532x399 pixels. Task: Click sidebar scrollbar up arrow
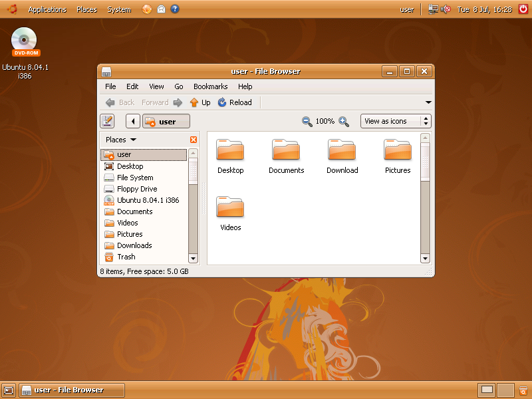point(193,153)
